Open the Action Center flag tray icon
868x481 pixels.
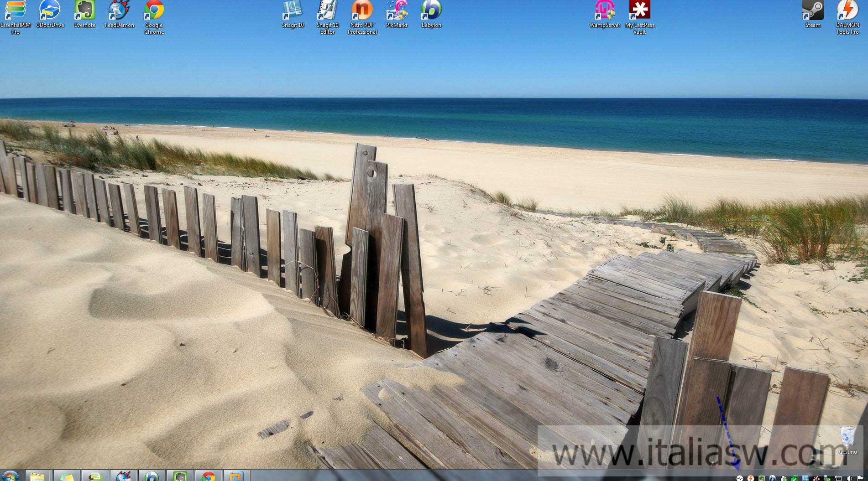[860, 478]
